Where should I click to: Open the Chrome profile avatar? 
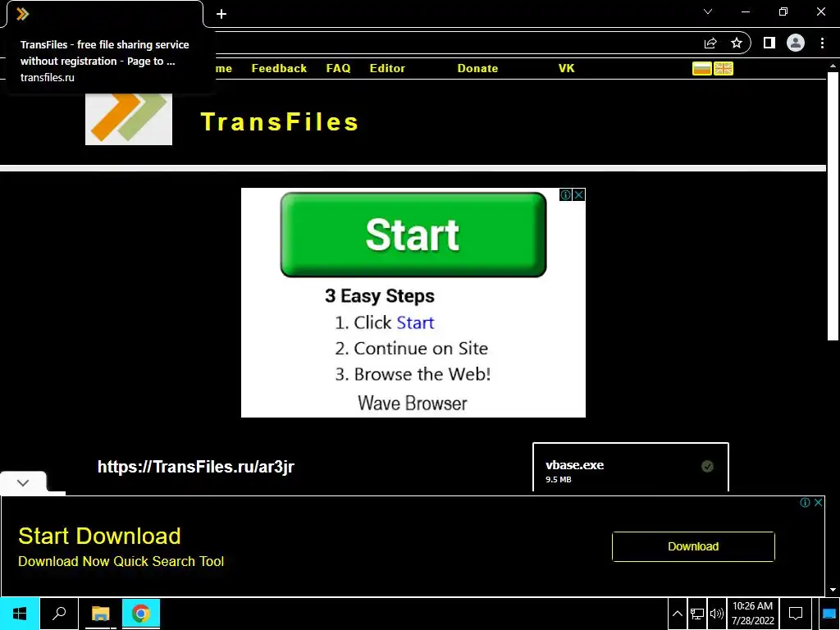click(x=796, y=43)
